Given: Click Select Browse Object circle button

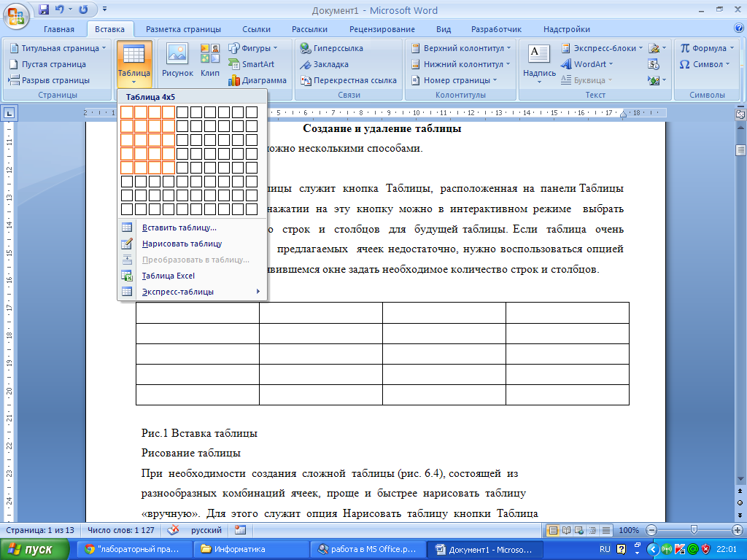Looking at the screenshot, I should 740,502.
